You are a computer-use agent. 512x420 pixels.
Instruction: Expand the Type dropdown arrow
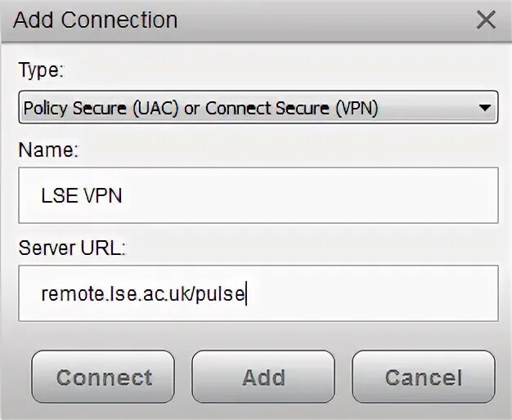tap(484, 108)
